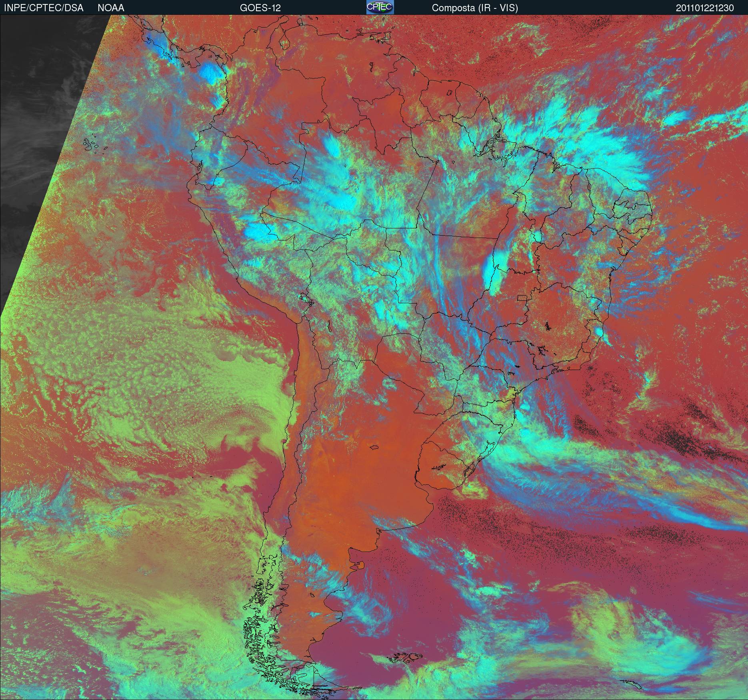Click the INPE/CPTEC/DSA header text
This screenshot has height=700, width=748.
pos(44,8)
